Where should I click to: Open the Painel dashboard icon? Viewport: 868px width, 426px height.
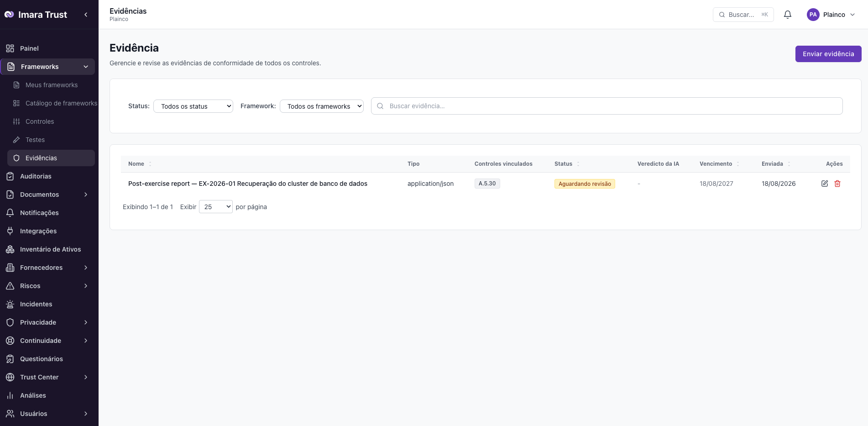[10, 48]
